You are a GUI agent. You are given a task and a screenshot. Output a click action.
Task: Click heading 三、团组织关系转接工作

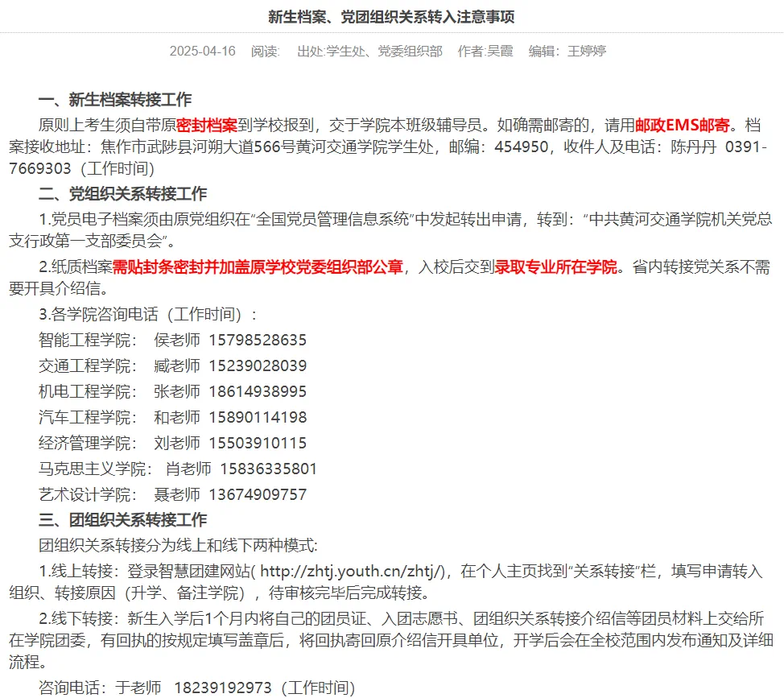(x=122, y=519)
